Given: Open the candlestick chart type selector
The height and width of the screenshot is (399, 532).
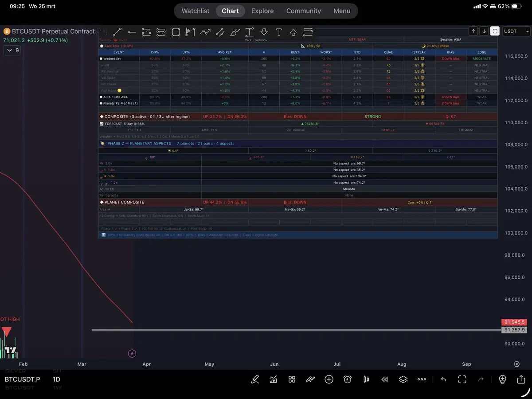Looking at the screenshot, I should (x=366, y=379).
